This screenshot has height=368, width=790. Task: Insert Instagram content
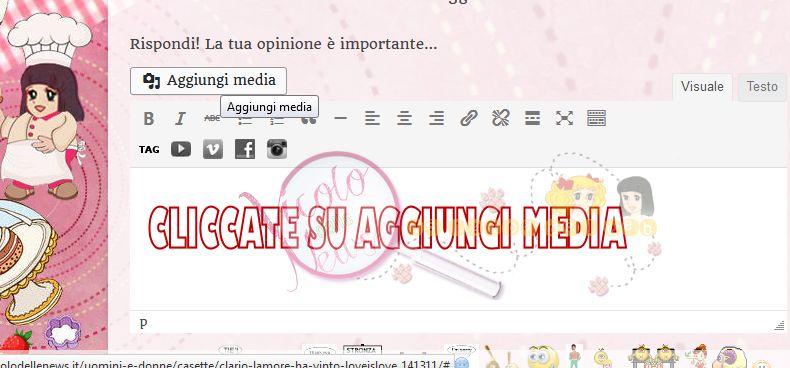(x=277, y=149)
